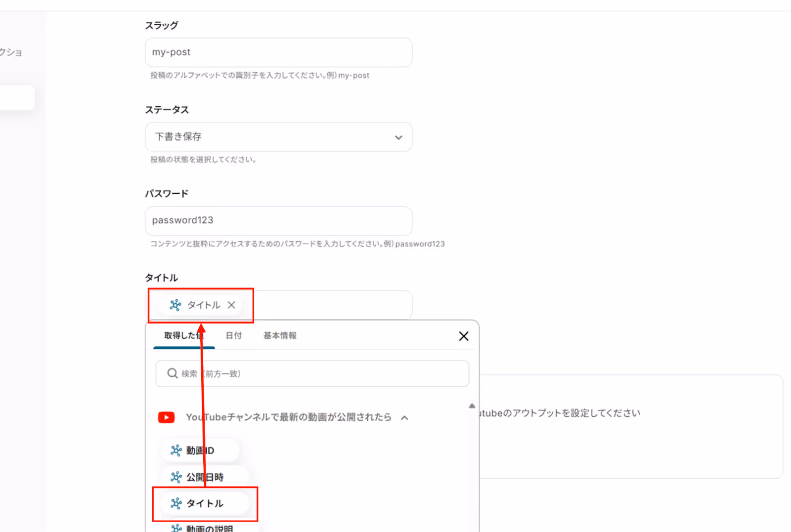Click the icon beside タイトル in list

click(x=176, y=503)
